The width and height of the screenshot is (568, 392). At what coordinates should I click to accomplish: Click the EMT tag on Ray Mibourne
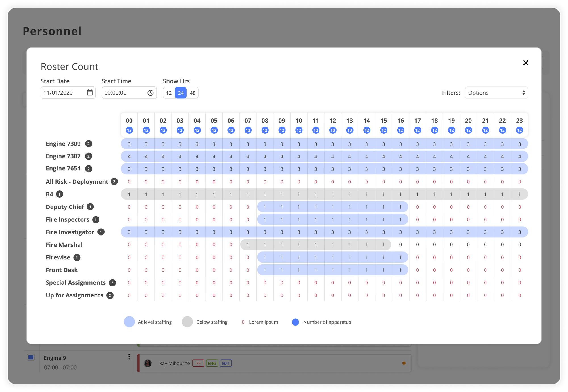coord(225,363)
